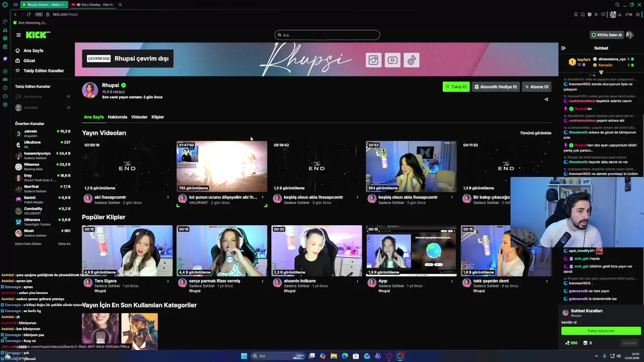The height and width of the screenshot is (362, 644).
Task: Open browser easy setup menu icon
Action: point(639,15)
